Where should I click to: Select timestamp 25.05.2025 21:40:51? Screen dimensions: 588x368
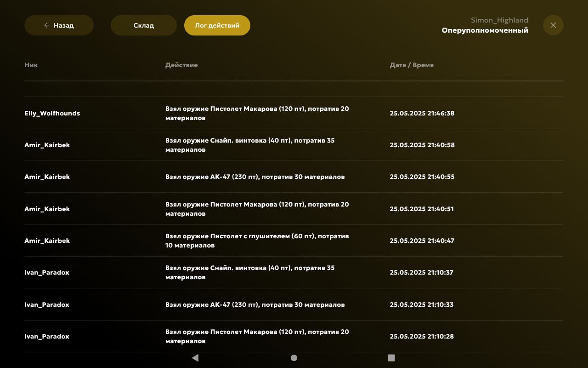(x=422, y=209)
